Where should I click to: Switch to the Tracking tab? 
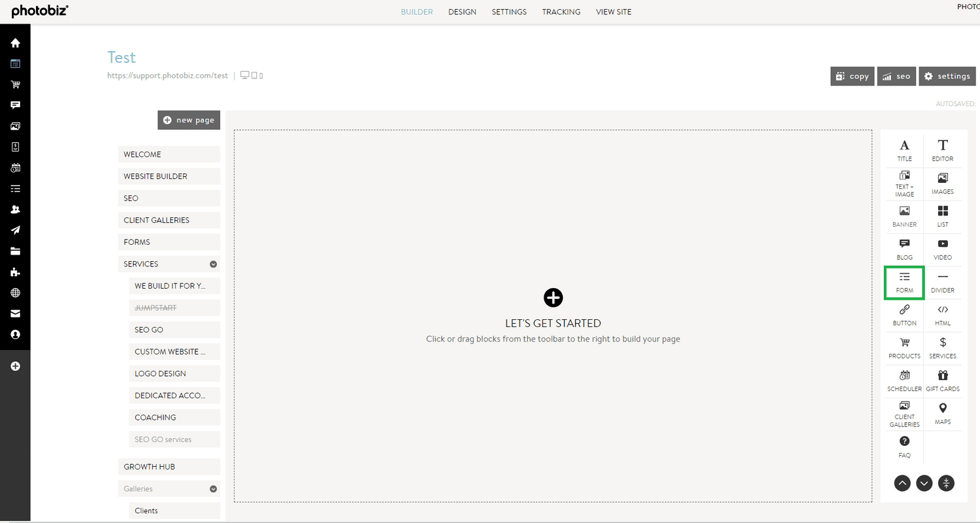click(x=561, y=12)
